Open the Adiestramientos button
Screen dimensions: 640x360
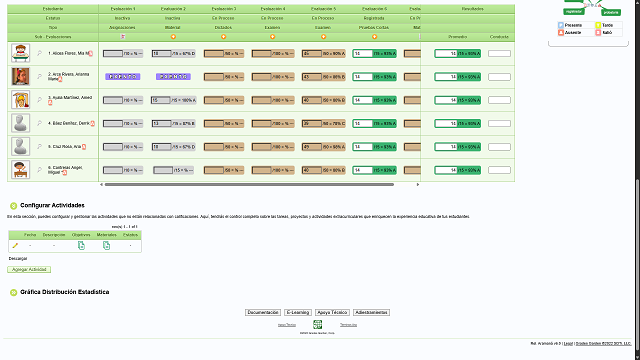pyautogui.click(x=371, y=312)
